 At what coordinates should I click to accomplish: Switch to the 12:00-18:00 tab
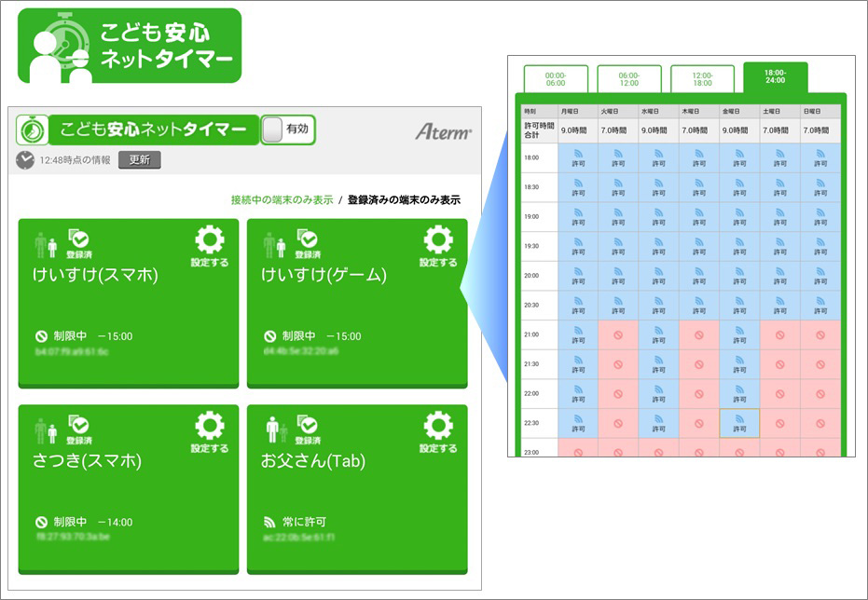(702, 79)
